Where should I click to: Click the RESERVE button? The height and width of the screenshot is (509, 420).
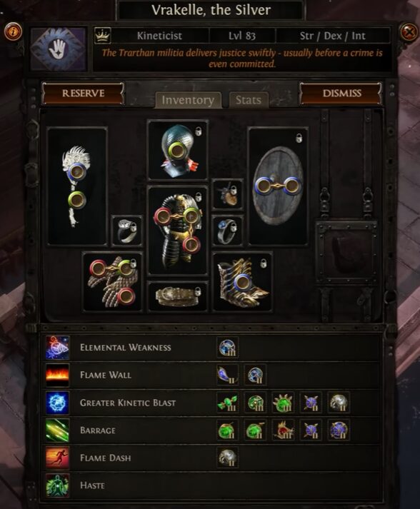click(x=83, y=94)
